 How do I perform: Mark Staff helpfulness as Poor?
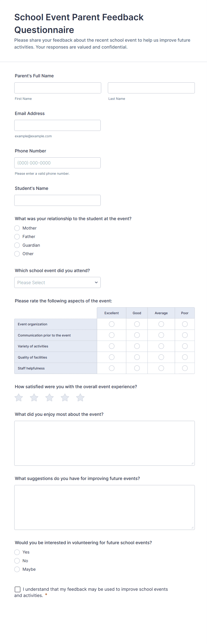185,368
